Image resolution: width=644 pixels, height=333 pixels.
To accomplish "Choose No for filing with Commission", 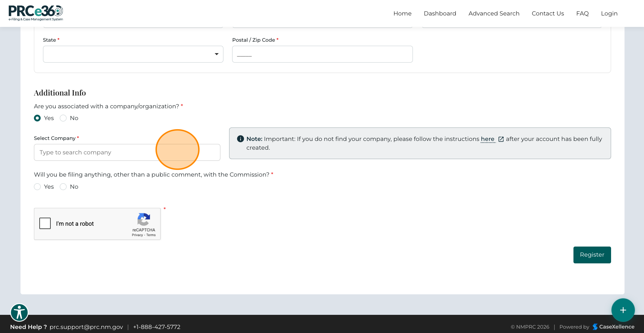I will 63,187.
